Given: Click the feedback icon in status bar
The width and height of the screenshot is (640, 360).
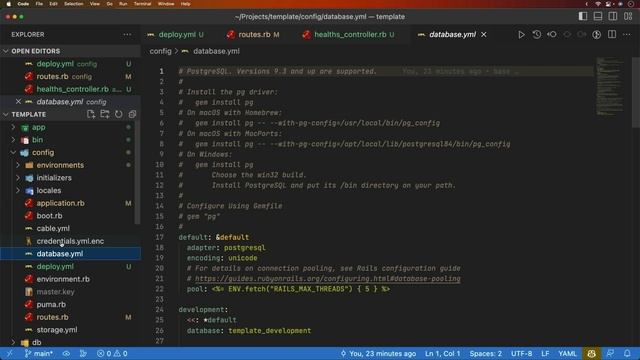Looking at the screenshot, I should [610, 353].
